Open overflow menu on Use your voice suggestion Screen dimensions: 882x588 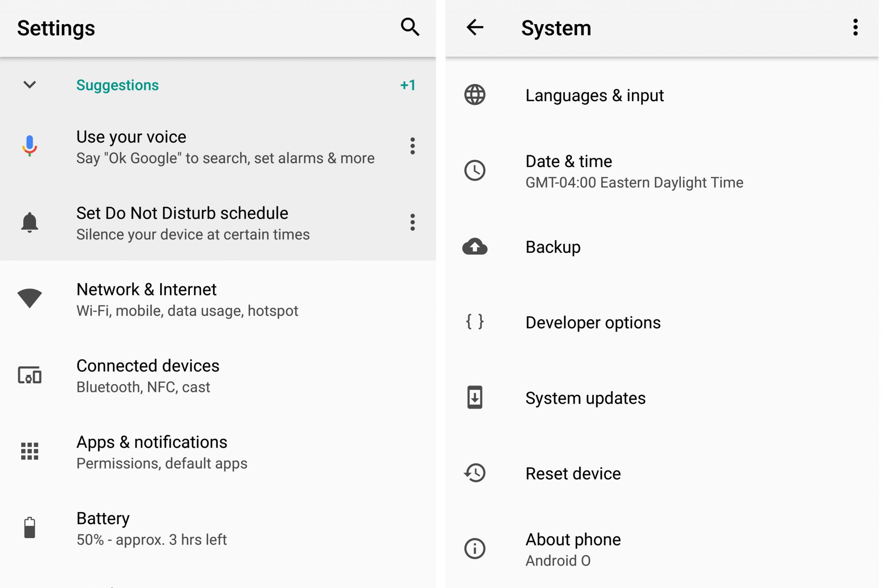pyautogui.click(x=412, y=146)
